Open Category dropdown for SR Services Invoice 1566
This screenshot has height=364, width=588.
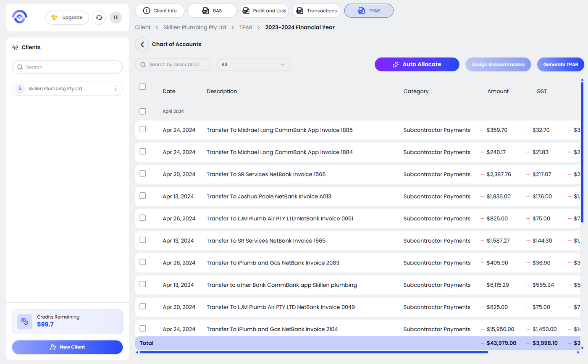tap(436, 174)
